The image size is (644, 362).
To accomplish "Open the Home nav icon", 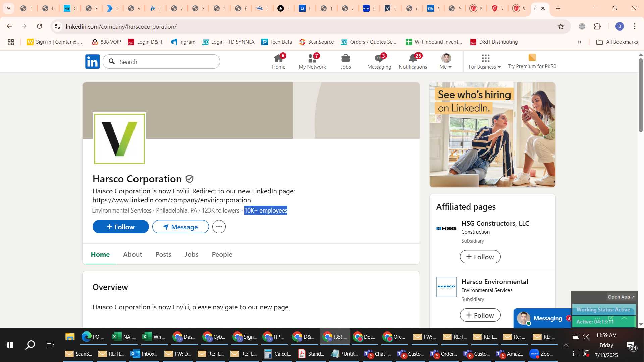I will coord(279,62).
